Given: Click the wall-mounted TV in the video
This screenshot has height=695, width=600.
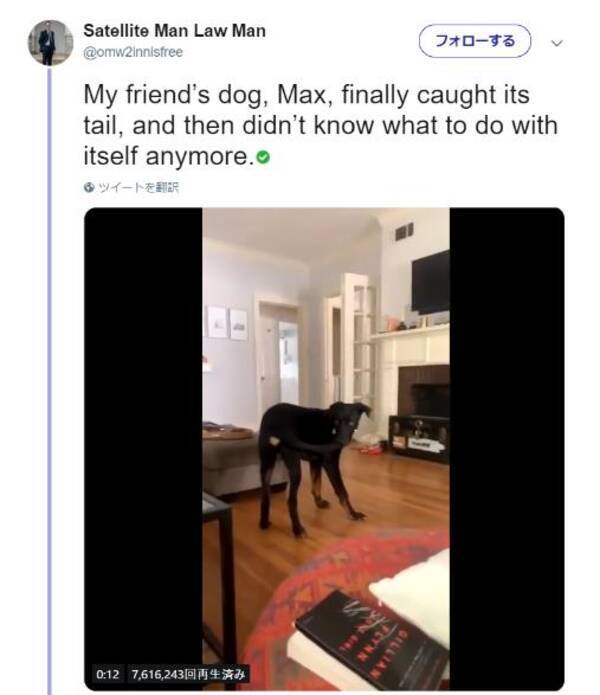Looking at the screenshot, I should pyautogui.click(x=430, y=281).
